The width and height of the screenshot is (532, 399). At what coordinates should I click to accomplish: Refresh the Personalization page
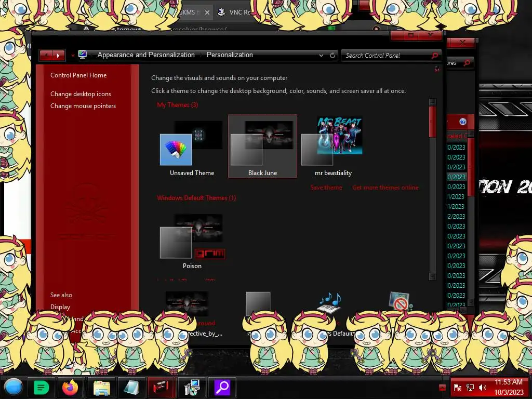point(332,55)
